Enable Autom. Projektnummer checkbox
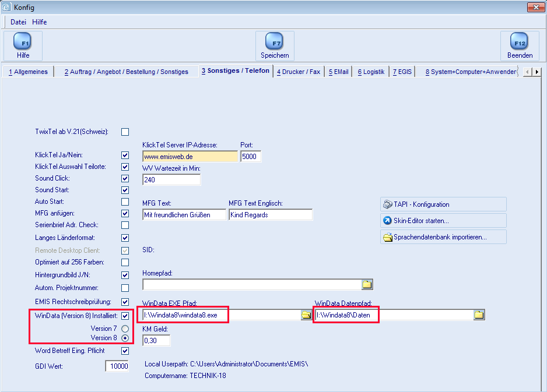This screenshot has width=547, height=392. coord(125,288)
